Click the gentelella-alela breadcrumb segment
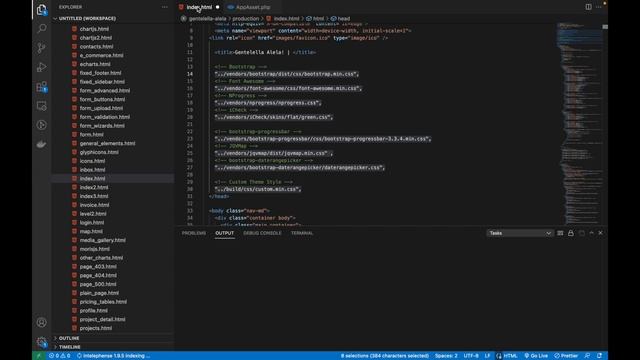The width and height of the screenshot is (640, 360). click(207, 18)
